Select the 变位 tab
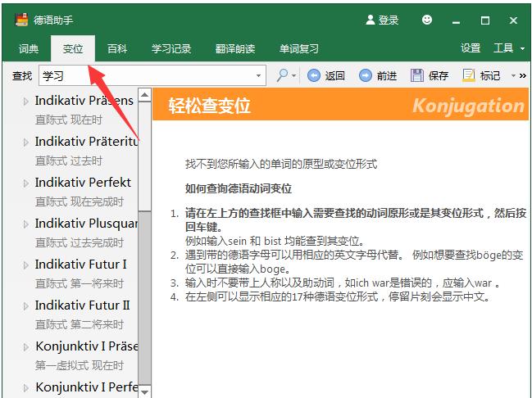The height and width of the screenshot is (398, 532). click(73, 49)
